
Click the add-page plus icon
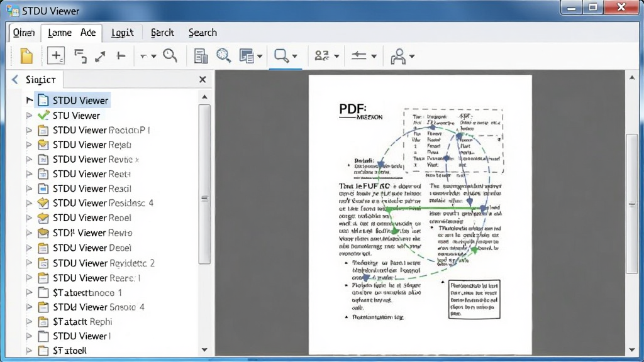pyautogui.click(x=56, y=55)
